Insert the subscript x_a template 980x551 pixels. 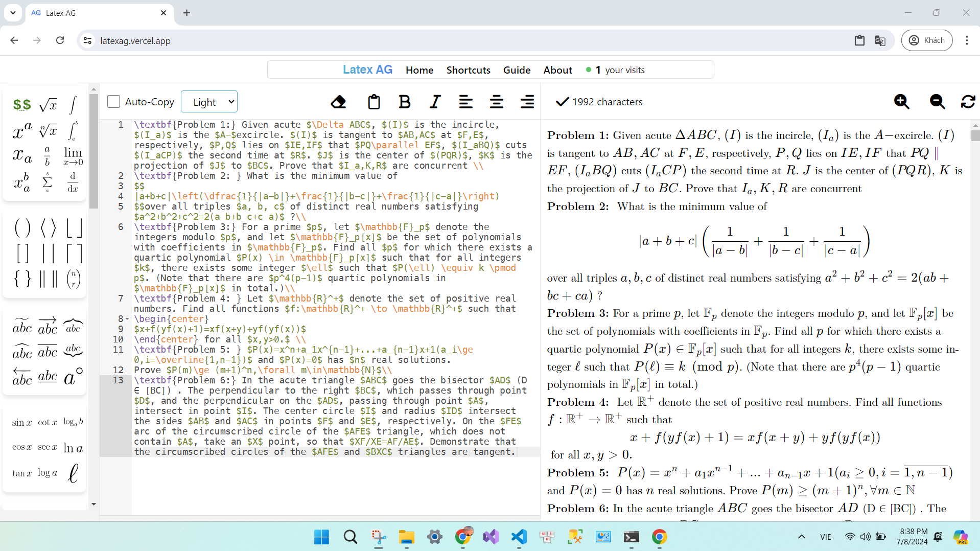click(x=22, y=155)
